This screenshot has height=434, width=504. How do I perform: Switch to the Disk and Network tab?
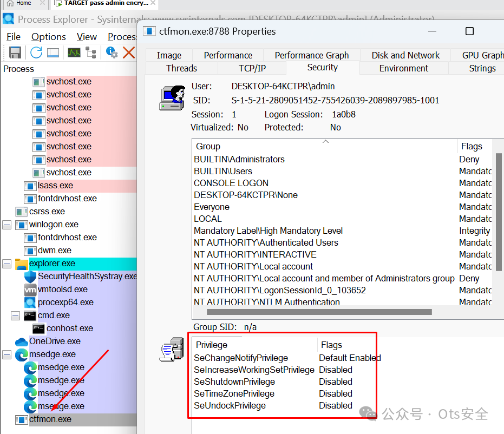[405, 55]
